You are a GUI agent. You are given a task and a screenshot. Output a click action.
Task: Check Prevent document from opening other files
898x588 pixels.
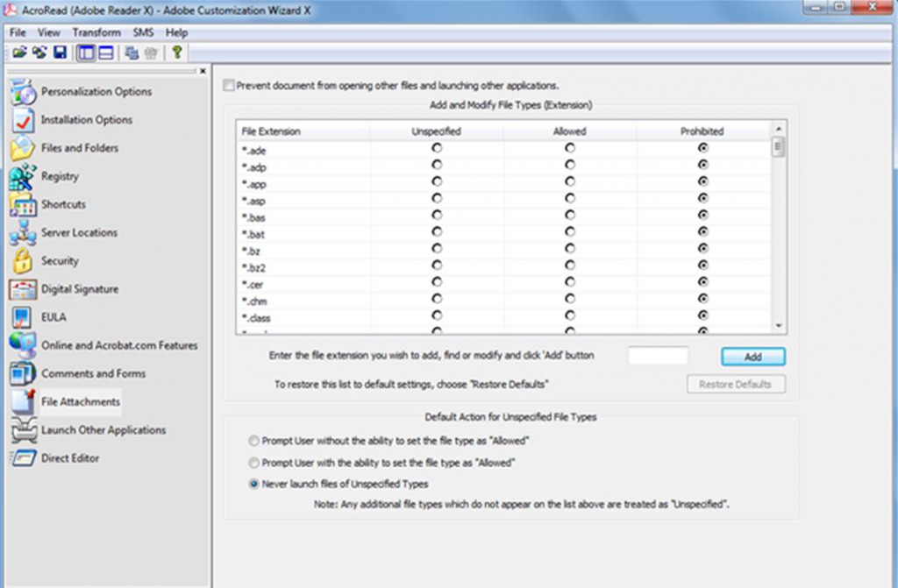[229, 85]
